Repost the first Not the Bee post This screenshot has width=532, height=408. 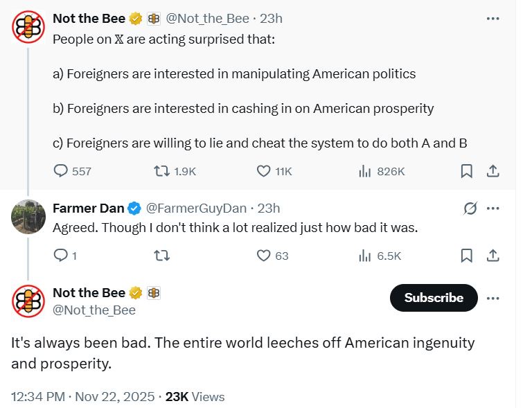click(161, 170)
